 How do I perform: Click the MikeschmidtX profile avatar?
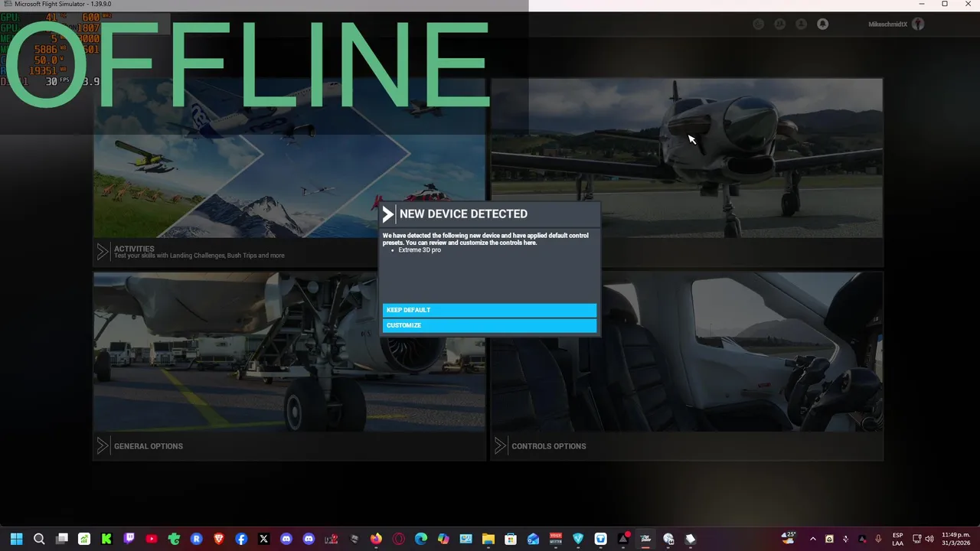point(918,24)
